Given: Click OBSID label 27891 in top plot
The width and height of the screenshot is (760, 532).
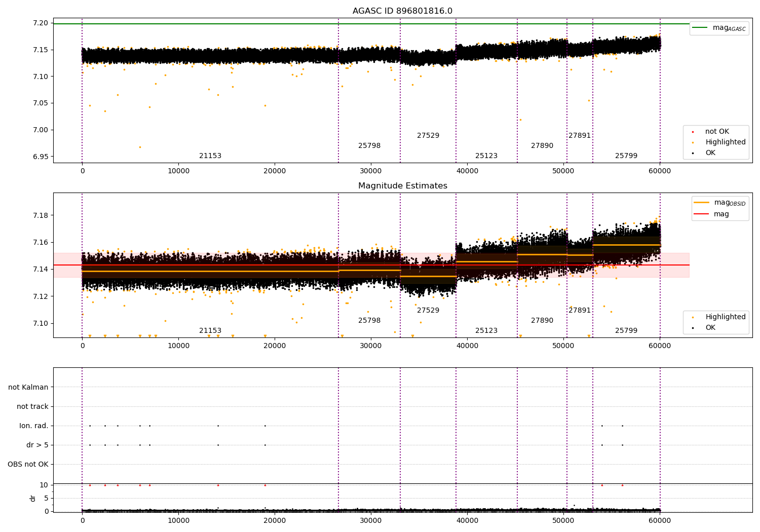Looking at the screenshot, I should pos(580,136).
